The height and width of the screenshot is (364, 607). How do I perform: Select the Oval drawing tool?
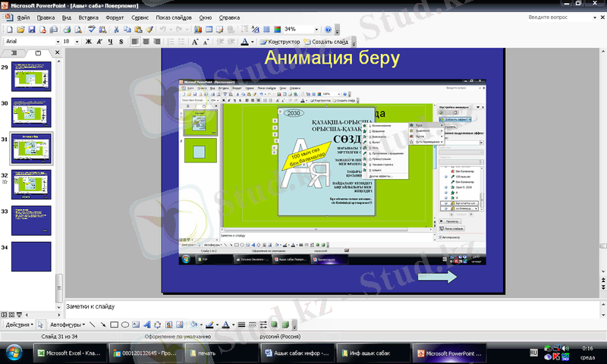125,325
